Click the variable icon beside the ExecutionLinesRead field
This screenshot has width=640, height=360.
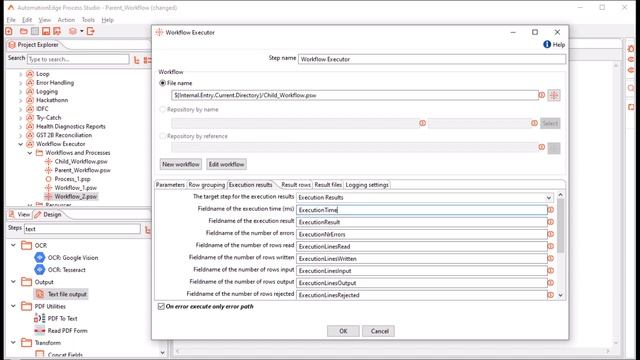[x=551, y=246]
